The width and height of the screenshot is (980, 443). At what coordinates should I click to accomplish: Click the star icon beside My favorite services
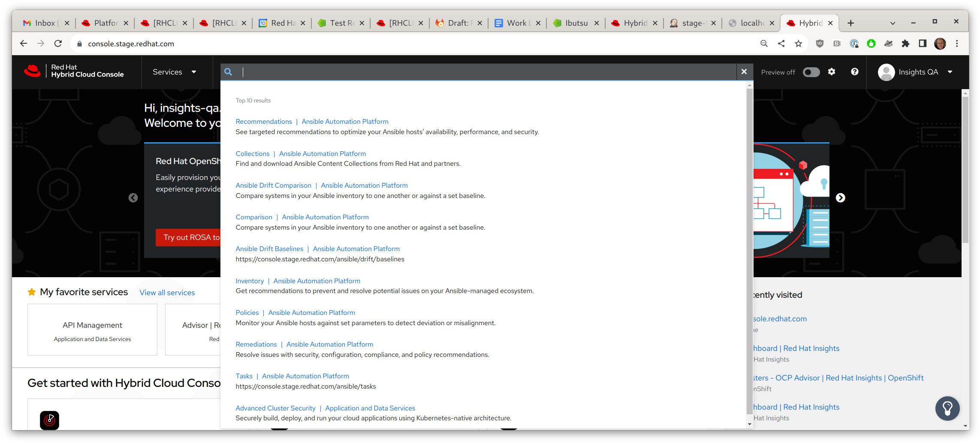tap(32, 292)
